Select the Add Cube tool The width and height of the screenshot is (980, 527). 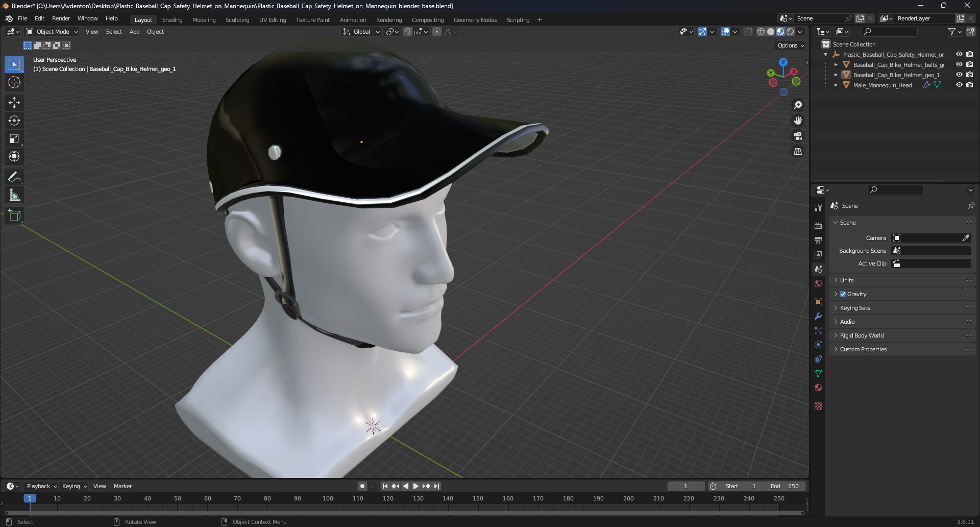(14, 215)
